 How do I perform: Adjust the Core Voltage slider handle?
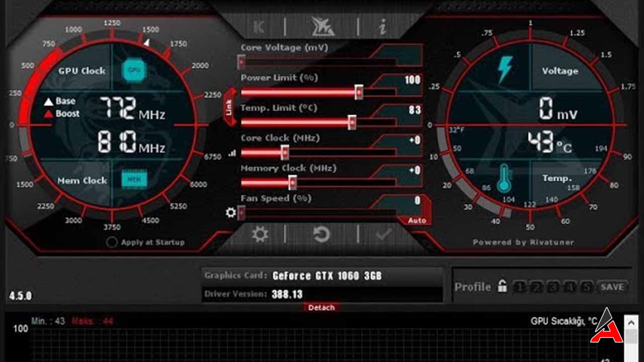pyautogui.click(x=242, y=62)
